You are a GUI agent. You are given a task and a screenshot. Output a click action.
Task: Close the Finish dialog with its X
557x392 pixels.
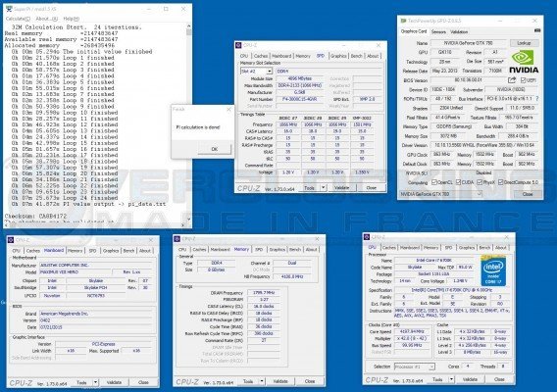[228, 109]
